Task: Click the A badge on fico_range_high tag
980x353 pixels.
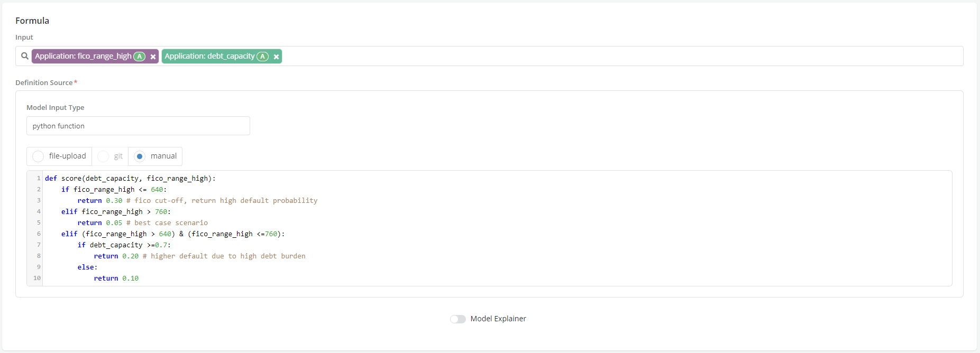Action: point(140,57)
